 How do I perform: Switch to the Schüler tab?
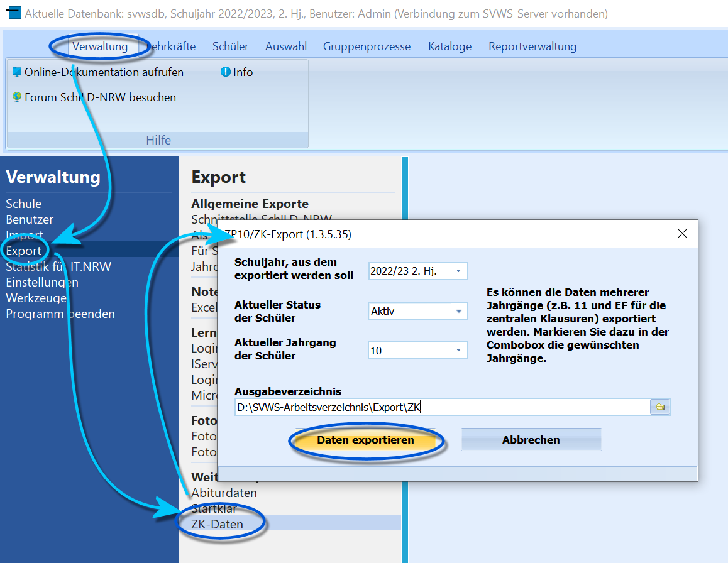[x=230, y=46]
